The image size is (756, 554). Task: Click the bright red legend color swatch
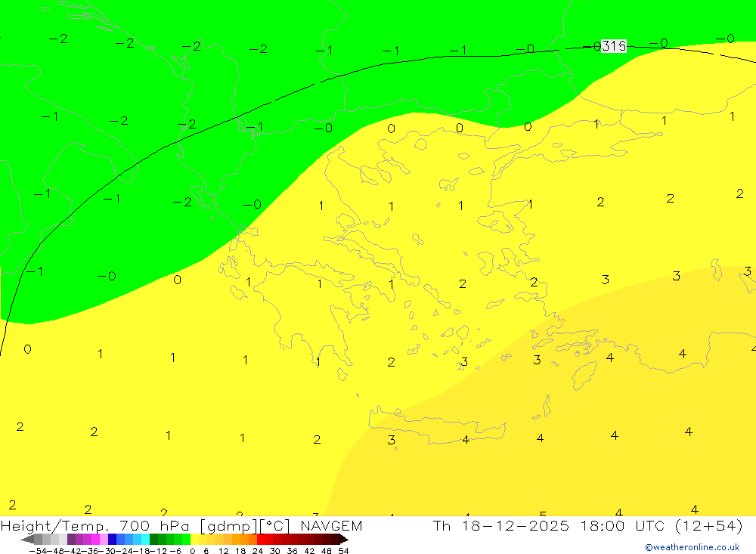point(261,539)
